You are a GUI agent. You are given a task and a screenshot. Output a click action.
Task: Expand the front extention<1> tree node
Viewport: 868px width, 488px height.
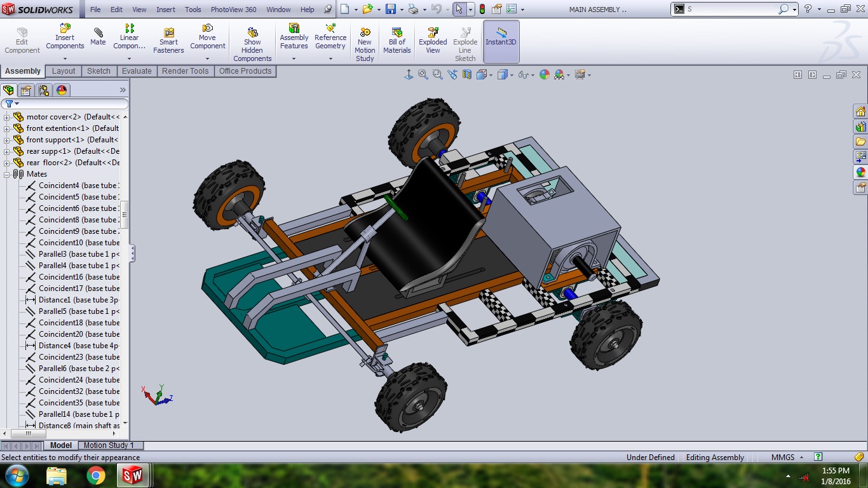coord(7,128)
